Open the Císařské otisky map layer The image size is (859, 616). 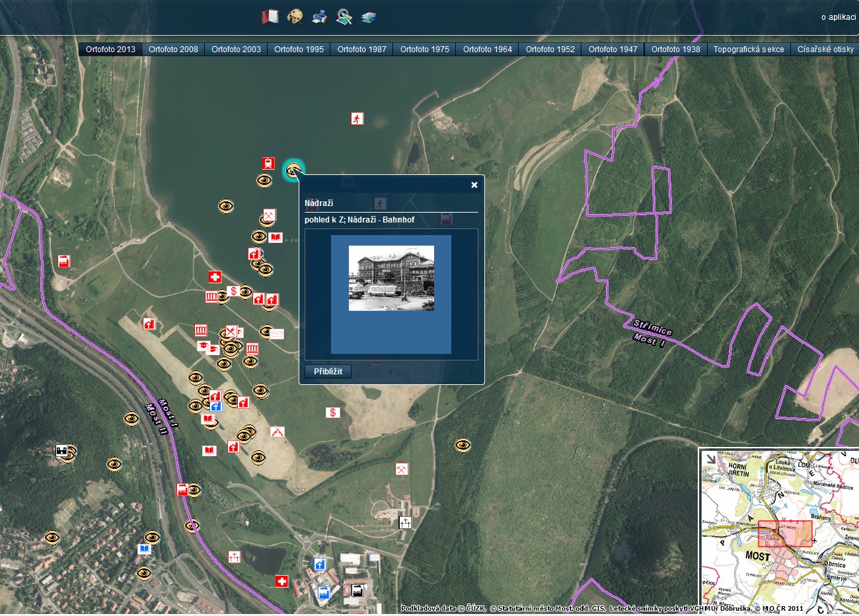point(825,49)
